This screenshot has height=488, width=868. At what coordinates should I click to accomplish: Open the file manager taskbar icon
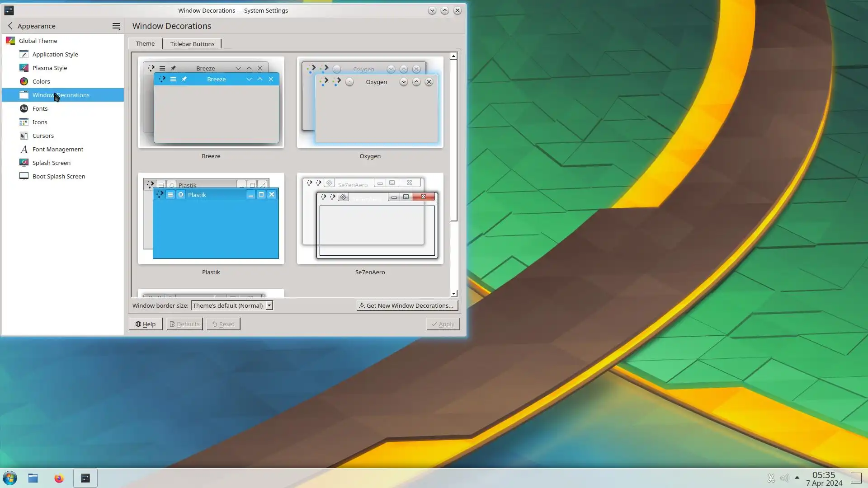pyautogui.click(x=33, y=478)
